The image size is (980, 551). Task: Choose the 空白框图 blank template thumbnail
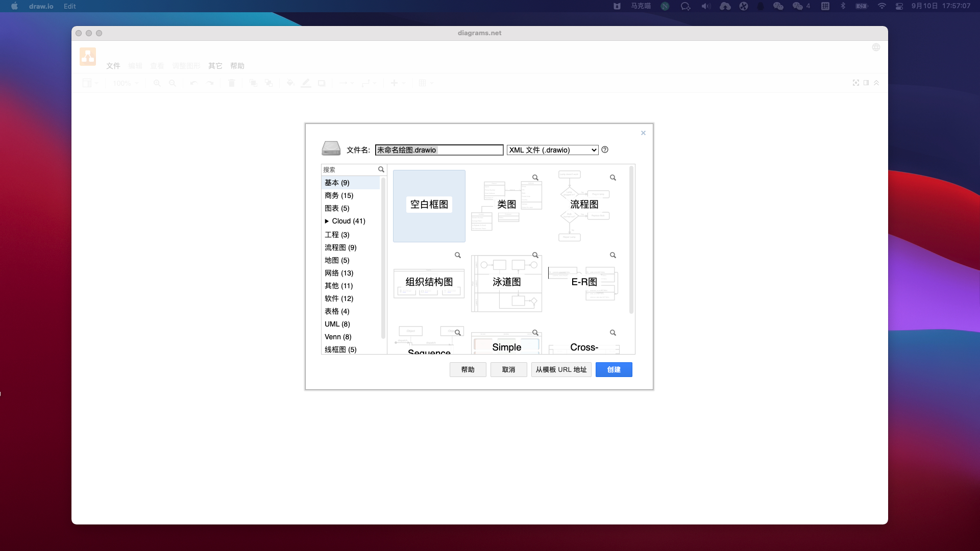click(x=429, y=206)
